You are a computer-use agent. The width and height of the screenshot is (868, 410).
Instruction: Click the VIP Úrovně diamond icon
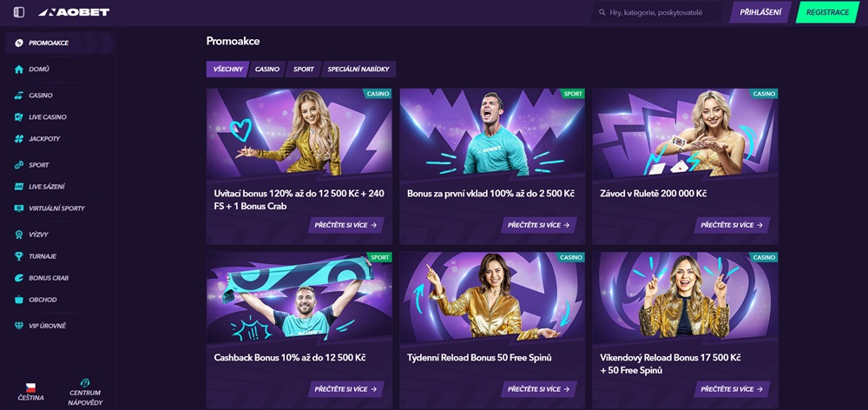tap(19, 326)
